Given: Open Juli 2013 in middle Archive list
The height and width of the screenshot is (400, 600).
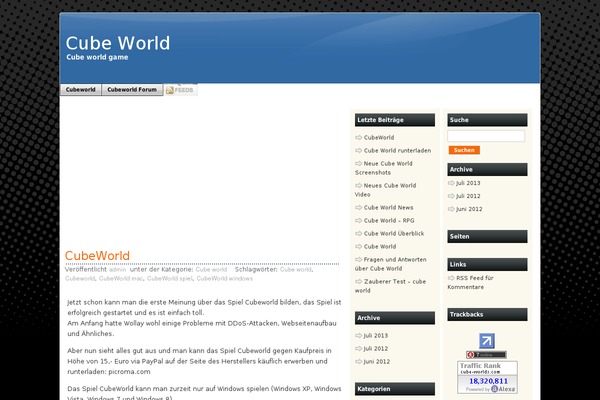Looking at the screenshot, I should pyautogui.click(x=376, y=335).
